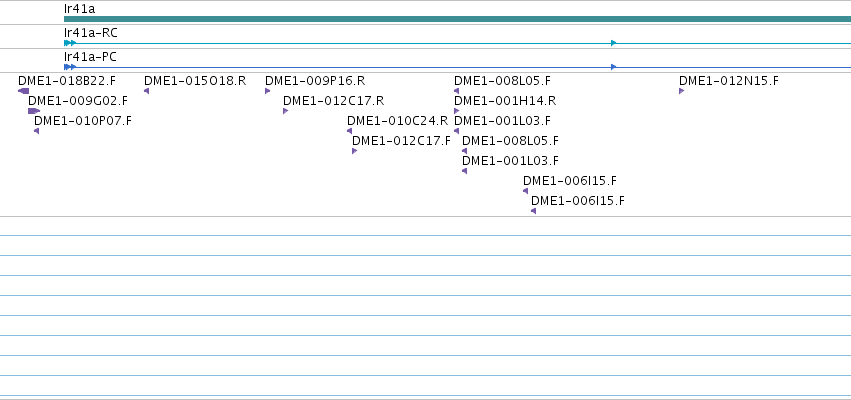Select purple feature block under DME1-018B22.F
The width and height of the screenshot is (851, 400).
tap(23, 91)
